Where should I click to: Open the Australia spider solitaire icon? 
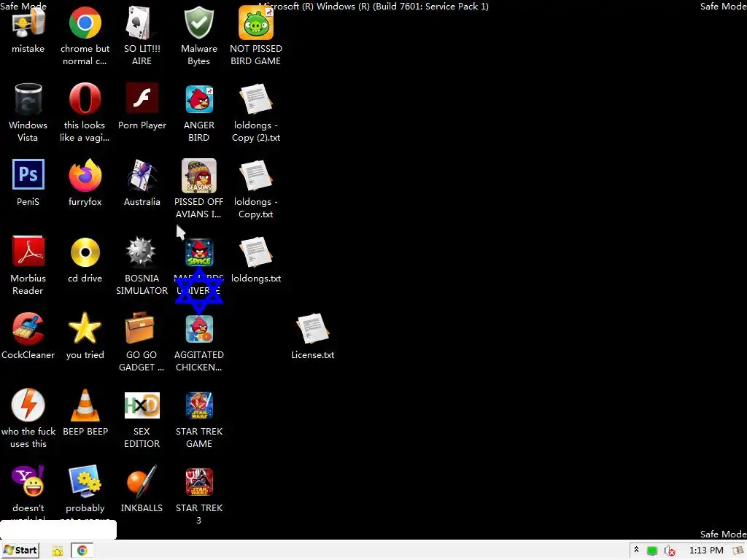tap(142, 175)
